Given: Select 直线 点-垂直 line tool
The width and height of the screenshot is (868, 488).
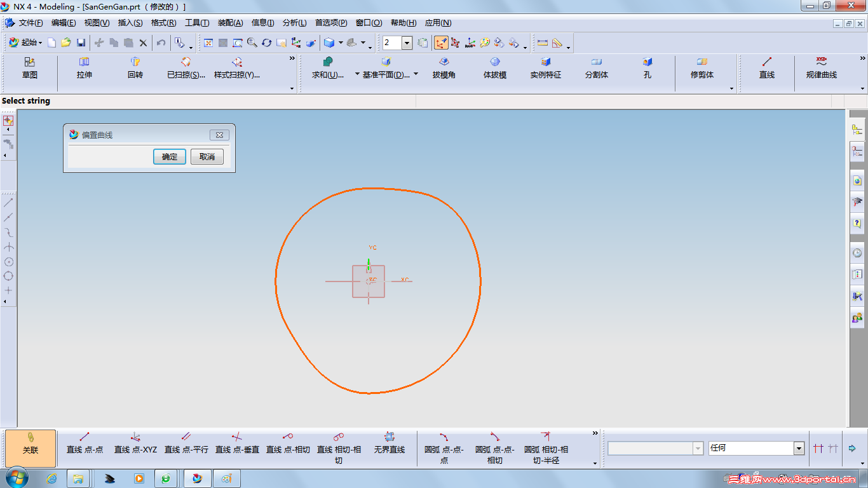Looking at the screenshot, I should (x=237, y=444).
